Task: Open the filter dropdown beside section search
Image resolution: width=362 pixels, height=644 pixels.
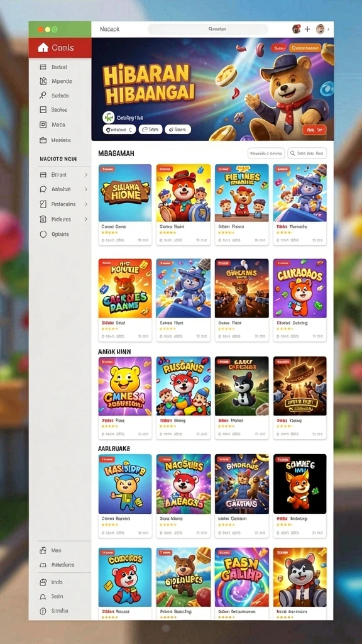Action: (x=266, y=153)
